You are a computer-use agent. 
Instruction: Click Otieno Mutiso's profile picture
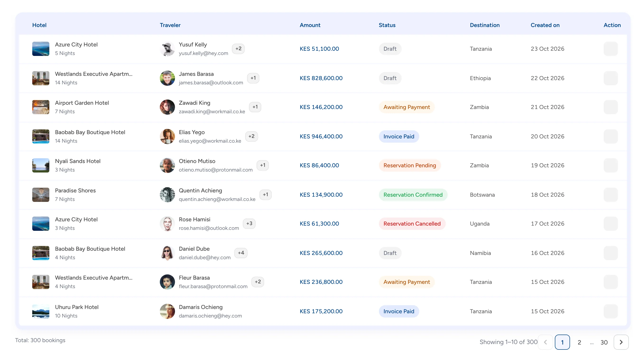point(167,165)
